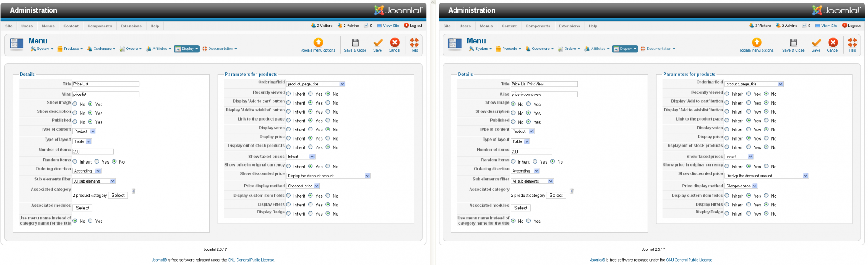Click the messages count icon on Price List page

(366, 26)
